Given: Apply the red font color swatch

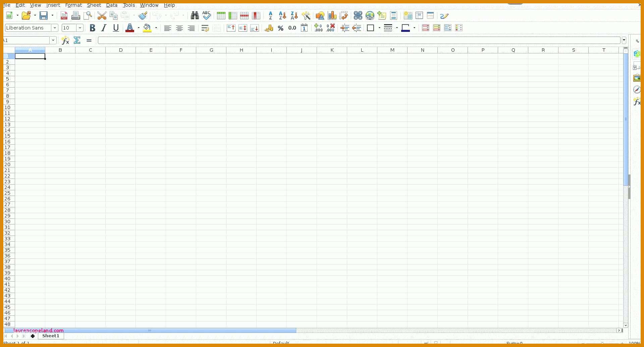Looking at the screenshot, I should 130,28.
